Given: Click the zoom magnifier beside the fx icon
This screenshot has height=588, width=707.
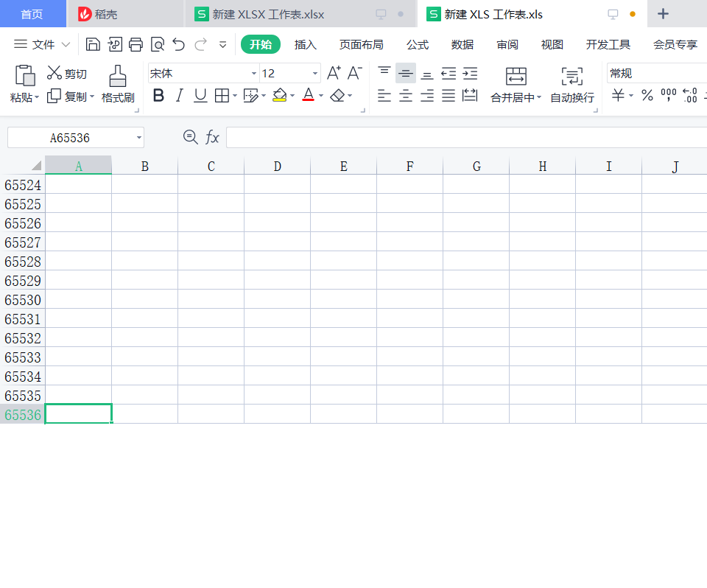Looking at the screenshot, I should [190, 137].
